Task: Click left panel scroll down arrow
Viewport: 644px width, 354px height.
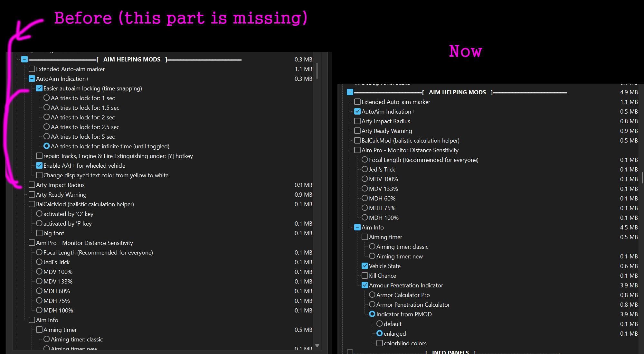Action: pyautogui.click(x=317, y=346)
